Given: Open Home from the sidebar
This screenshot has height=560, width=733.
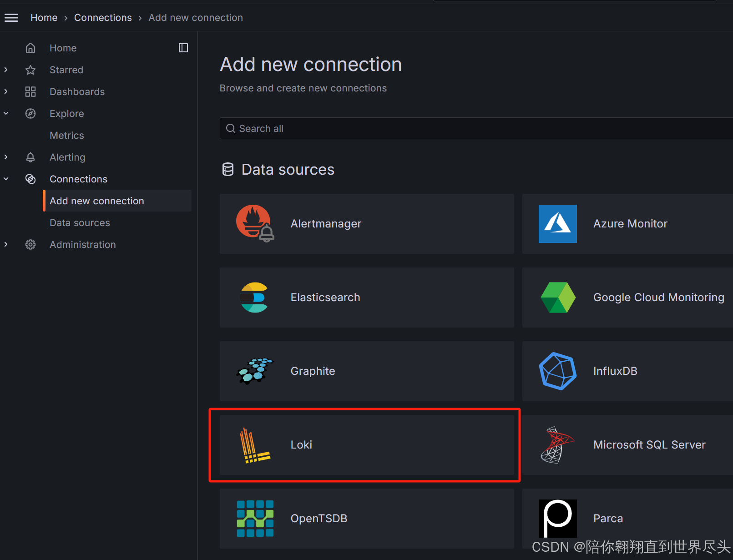Looking at the screenshot, I should (x=63, y=48).
